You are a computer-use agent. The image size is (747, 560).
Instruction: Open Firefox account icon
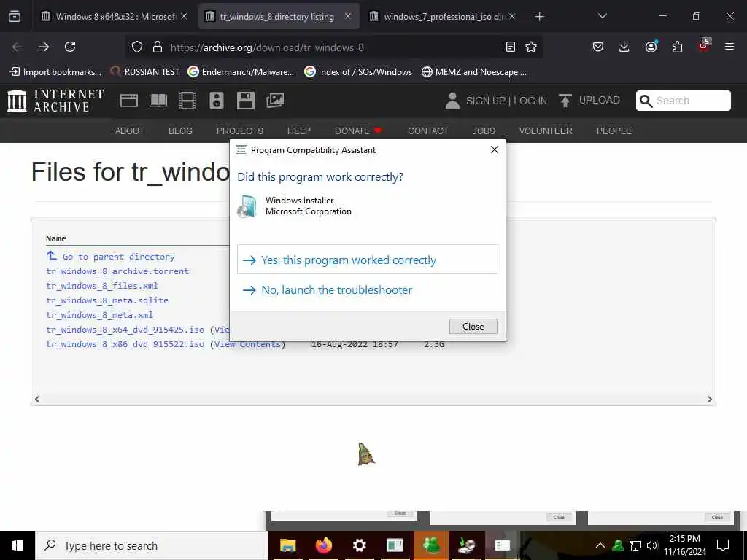651,47
